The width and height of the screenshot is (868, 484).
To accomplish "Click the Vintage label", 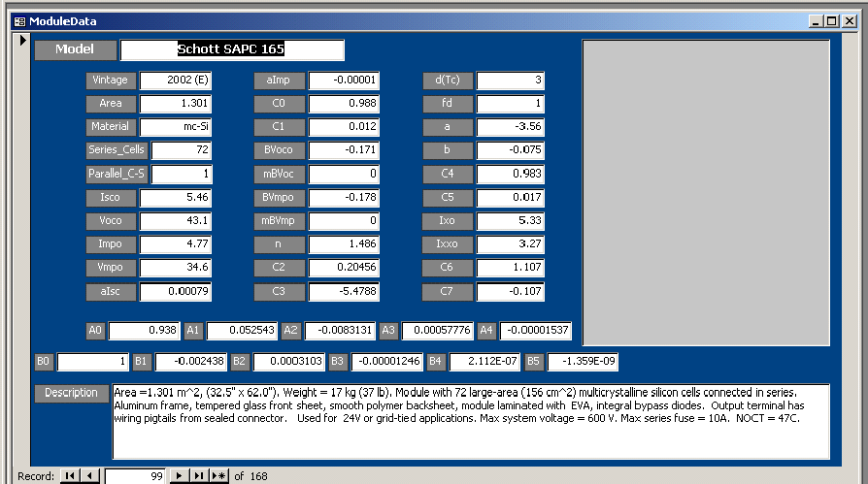I will [x=111, y=81].
